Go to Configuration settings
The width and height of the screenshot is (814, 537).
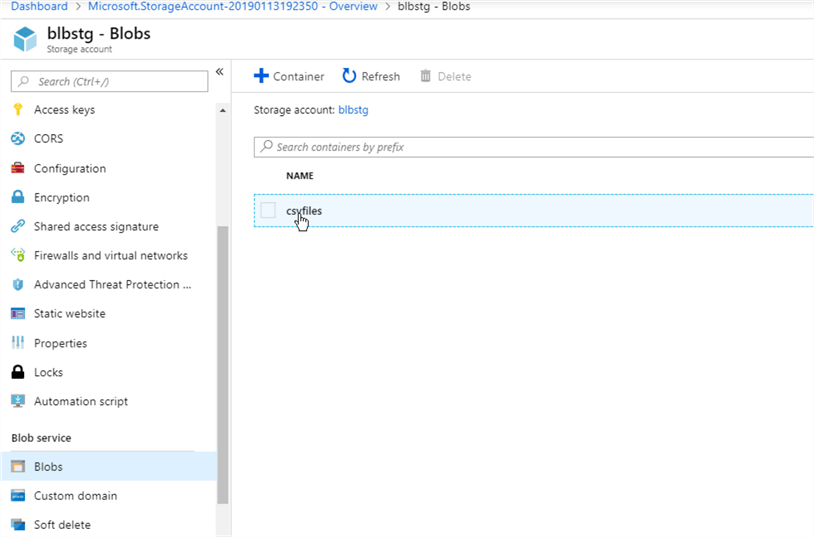point(70,168)
